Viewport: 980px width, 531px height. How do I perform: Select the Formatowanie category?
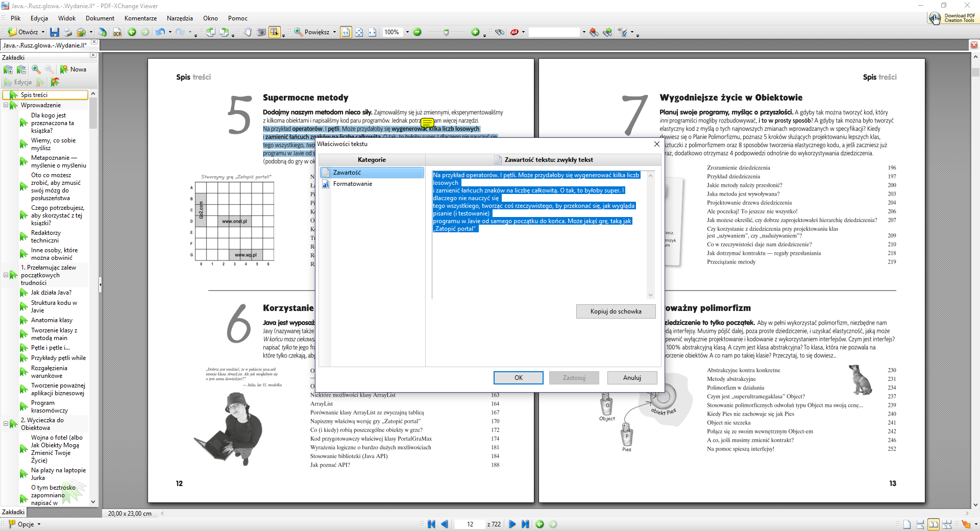[x=352, y=184]
